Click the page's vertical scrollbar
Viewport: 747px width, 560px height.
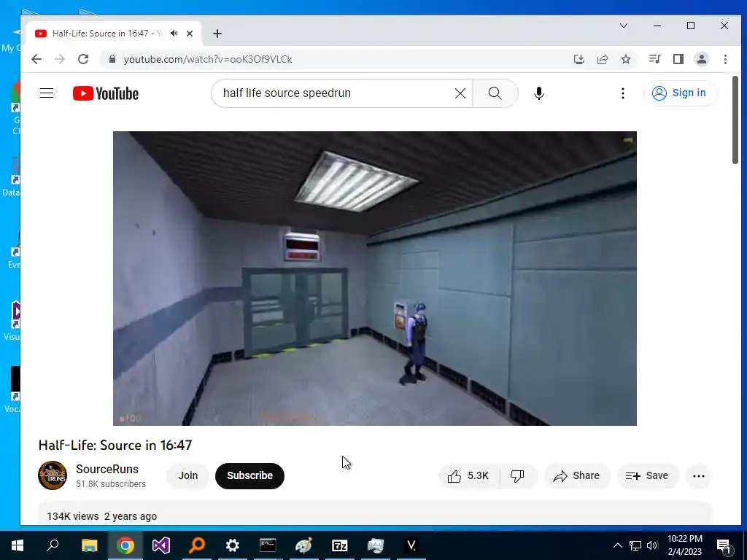(x=735, y=120)
